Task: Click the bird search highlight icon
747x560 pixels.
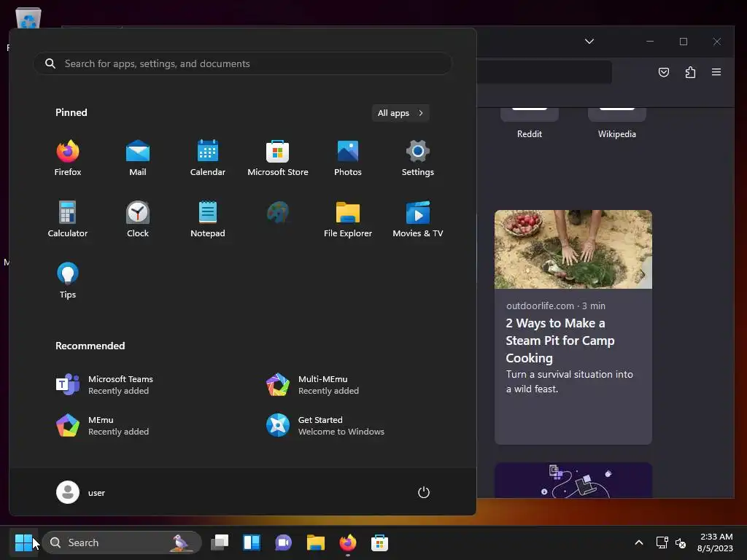Action: tap(181, 542)
